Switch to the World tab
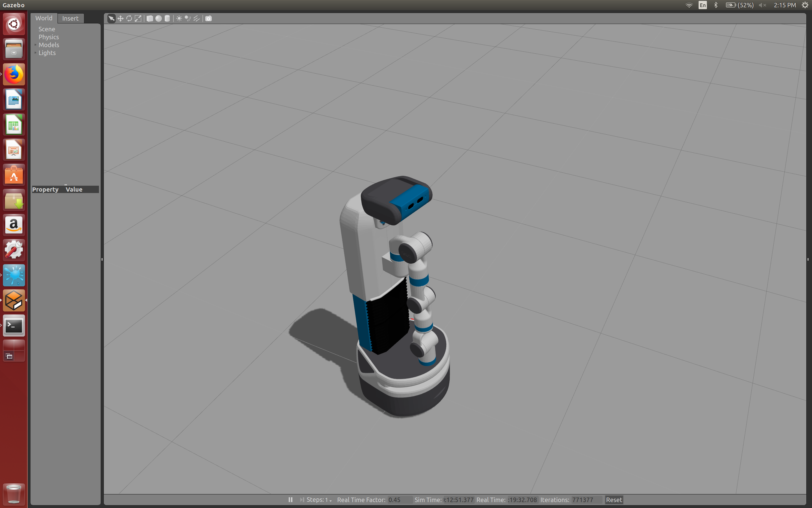This screenshot has height=508, width=812. point(44,18)
